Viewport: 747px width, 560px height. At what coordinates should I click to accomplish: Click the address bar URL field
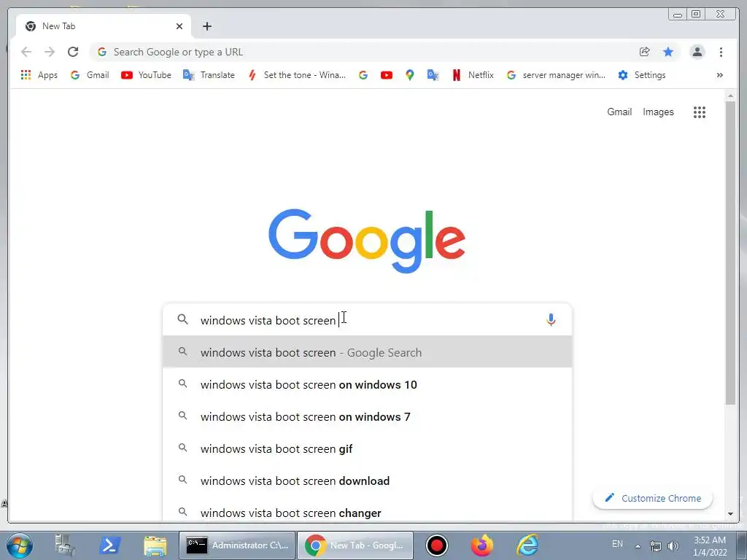click(362, 52)
